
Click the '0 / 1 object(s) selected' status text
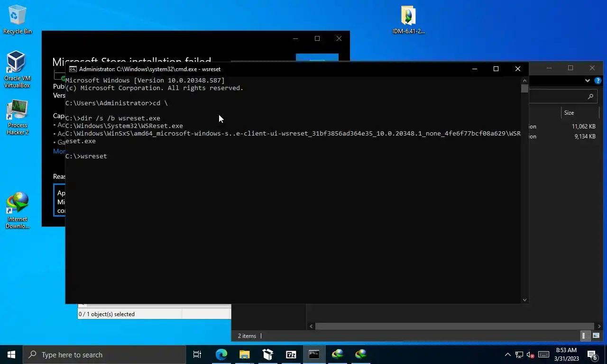(107, 314)
